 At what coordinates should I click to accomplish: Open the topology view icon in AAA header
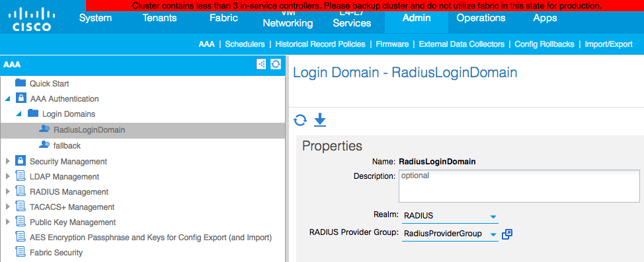point(261,64)
